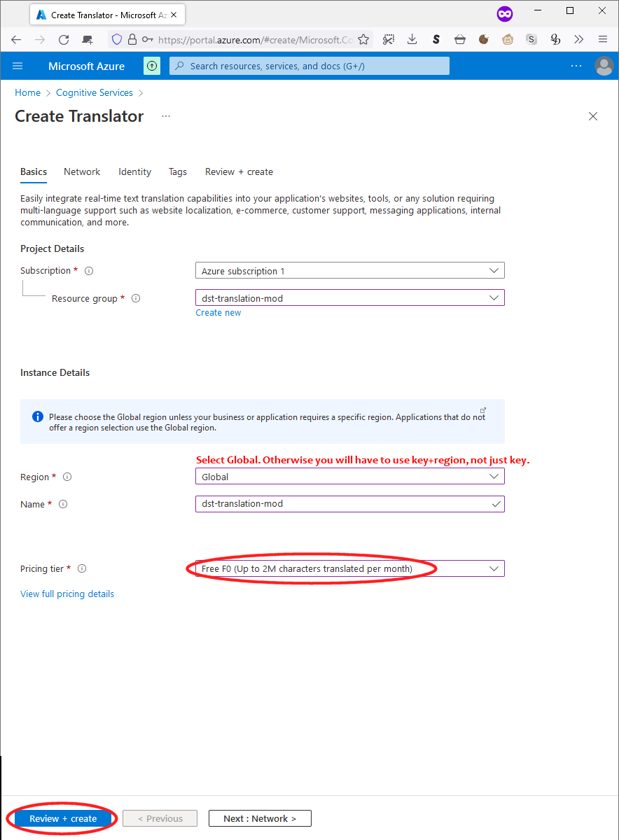619x840 pixels.
Task: Open the Subscription dropdown
Action: (350, 271)
